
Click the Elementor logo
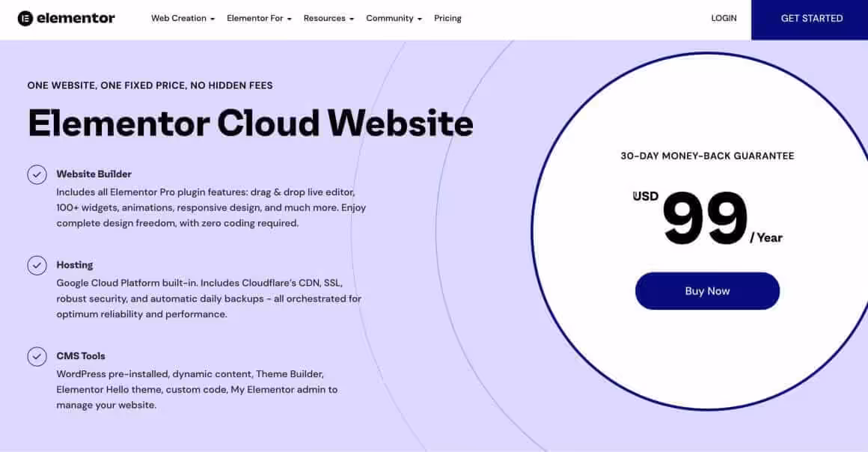pos(66,18)
